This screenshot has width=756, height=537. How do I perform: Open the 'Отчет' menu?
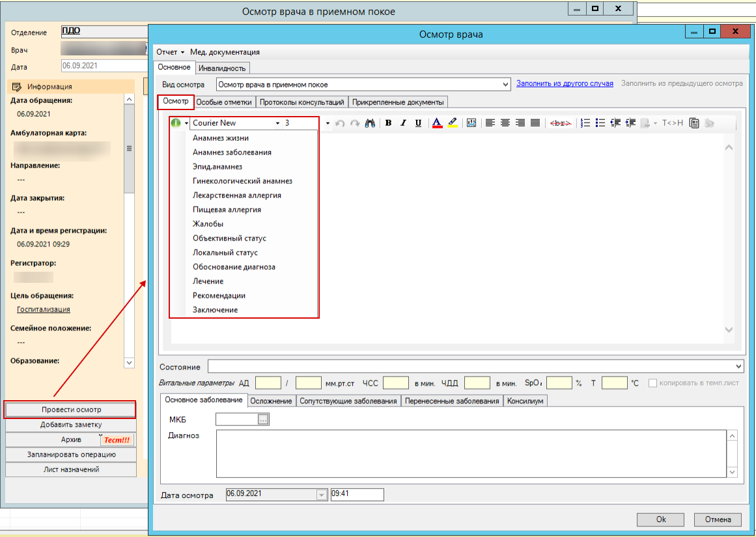170,52
